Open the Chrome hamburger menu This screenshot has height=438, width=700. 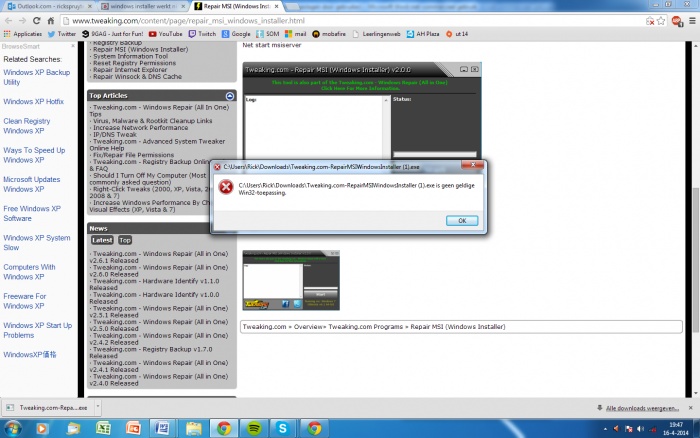coord(692,21)
